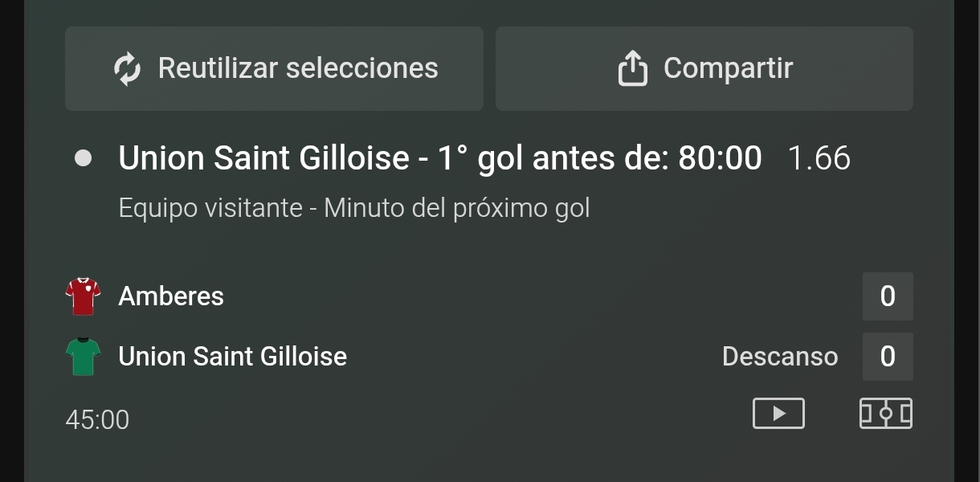
Task: Select the Union Saint Gilloise team row
Action: (489, 357)
